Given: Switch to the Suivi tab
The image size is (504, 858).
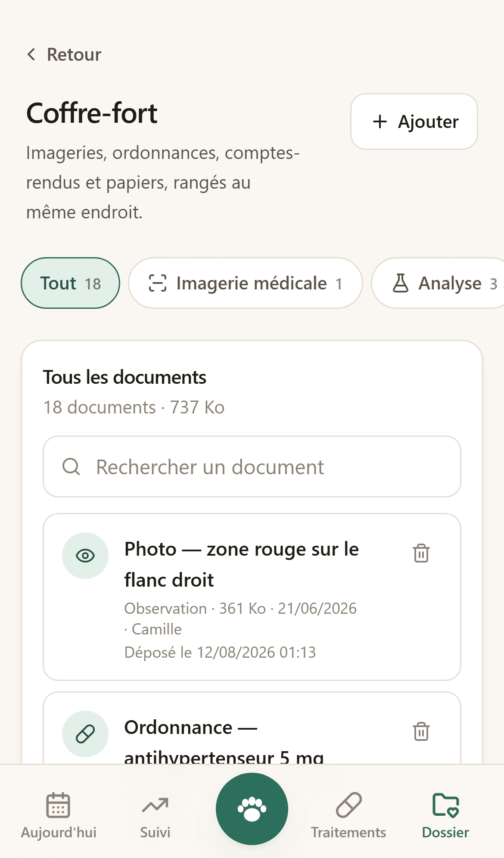Looking at the screenshot, I should (x=155, y=815).
